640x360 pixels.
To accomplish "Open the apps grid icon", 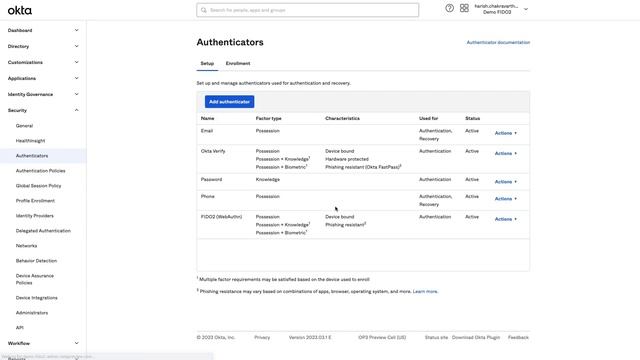I will click(464, 8).
